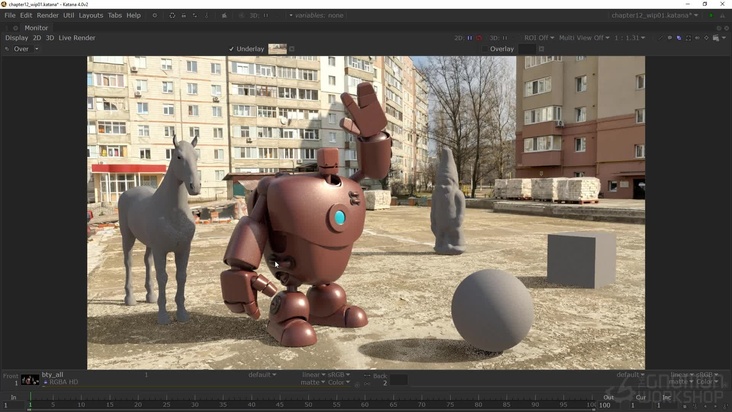732x412 pixels.
Task: Click the 2D pause render icon
Action: [470, 38]
